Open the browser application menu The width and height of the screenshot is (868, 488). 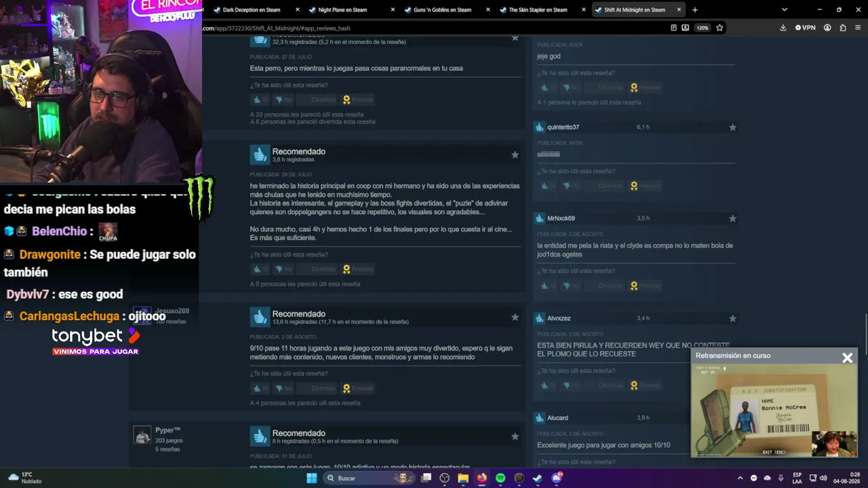pos(858,28)
